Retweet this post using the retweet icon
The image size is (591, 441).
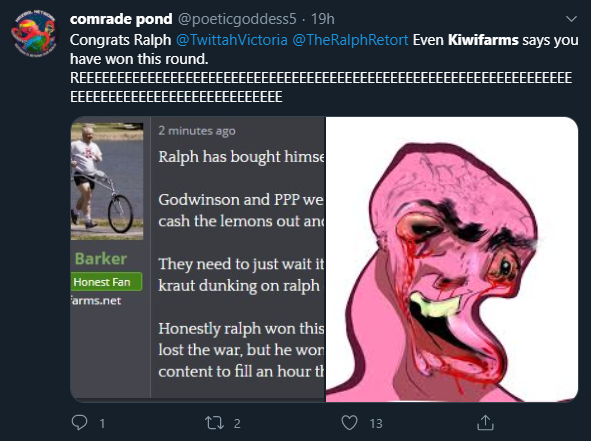(214, 423)
